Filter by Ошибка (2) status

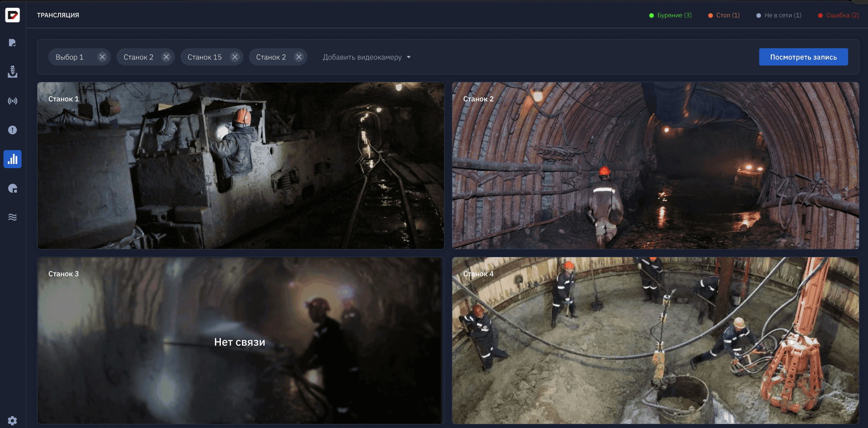click(838, 16)
